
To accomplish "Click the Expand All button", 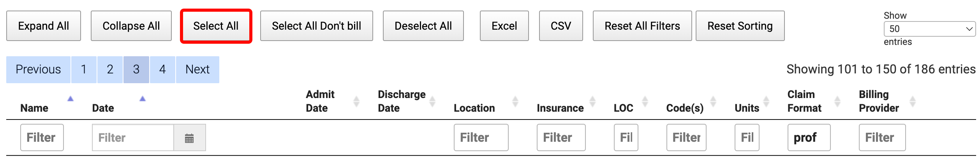I will [x=44, y=26].
